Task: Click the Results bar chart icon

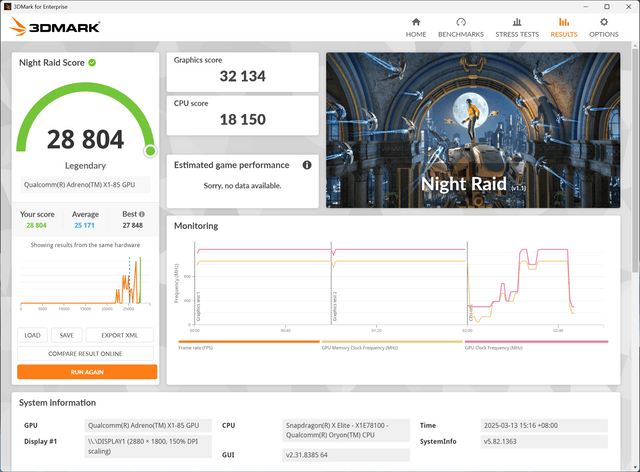Action: pos(564,22)
